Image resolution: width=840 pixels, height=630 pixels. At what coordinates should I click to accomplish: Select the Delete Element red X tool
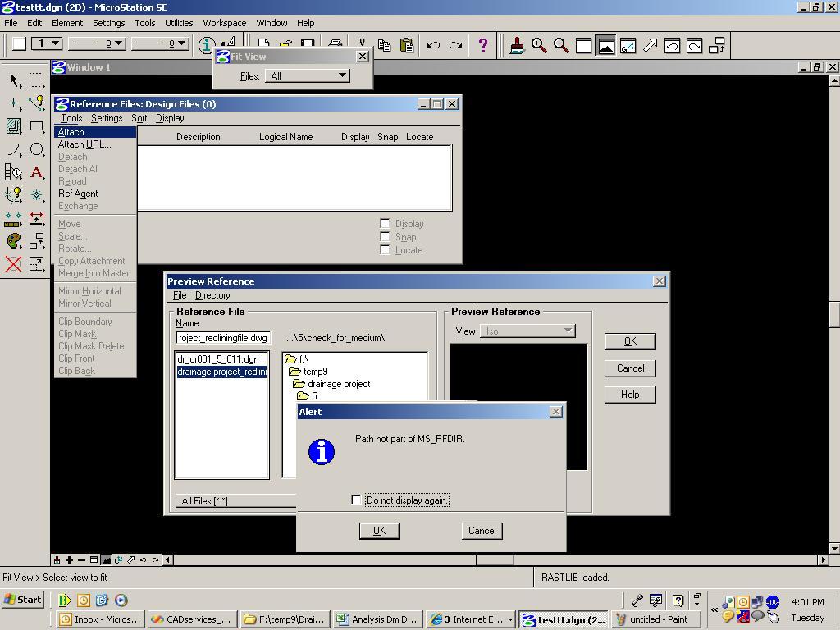click(x=14, y=263)
